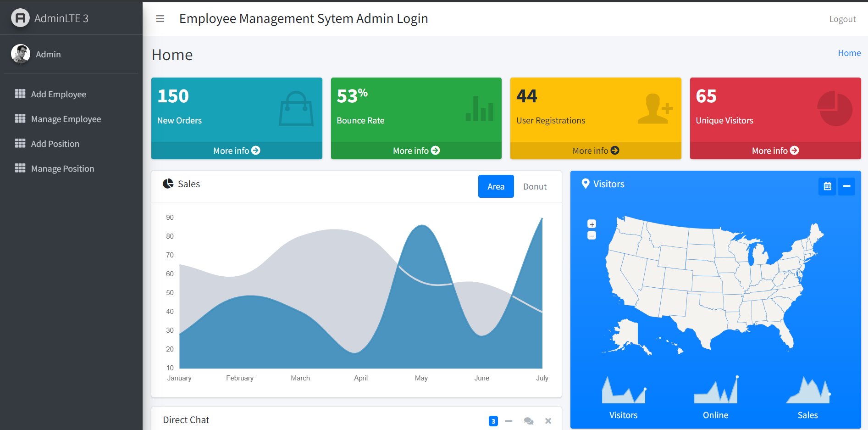Click More info on Unique Visitors card
868x430 pixels.
(774, 150)
